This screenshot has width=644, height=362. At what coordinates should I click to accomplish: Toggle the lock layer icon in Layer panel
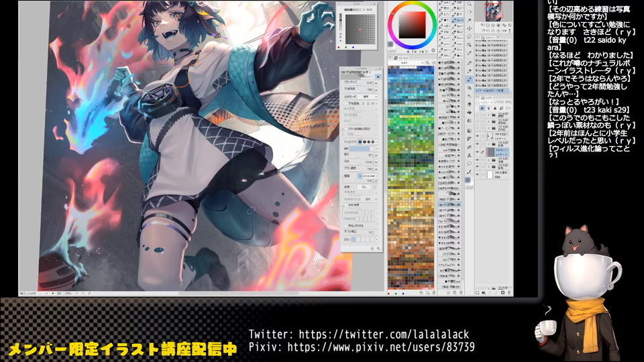click(x=495, y=109)
